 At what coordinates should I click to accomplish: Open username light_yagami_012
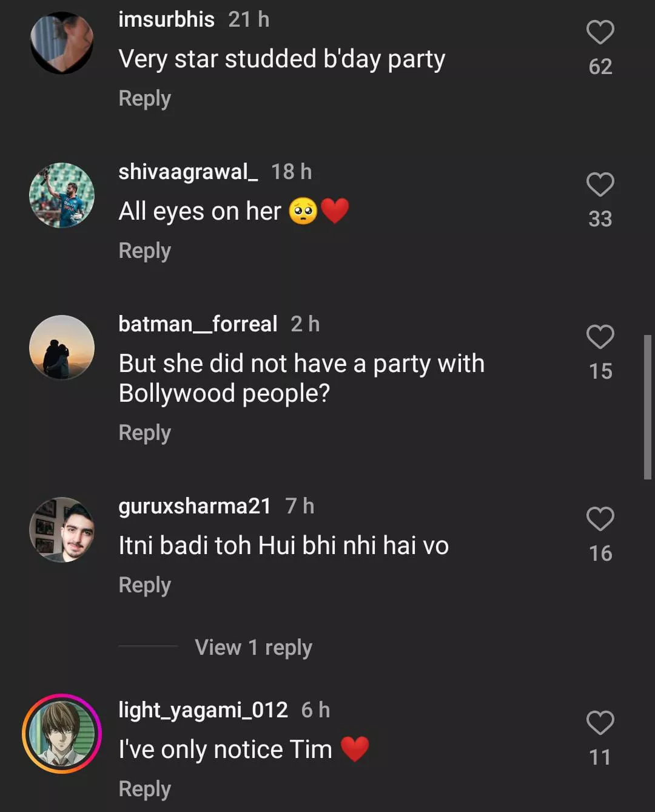click(203, 710)
